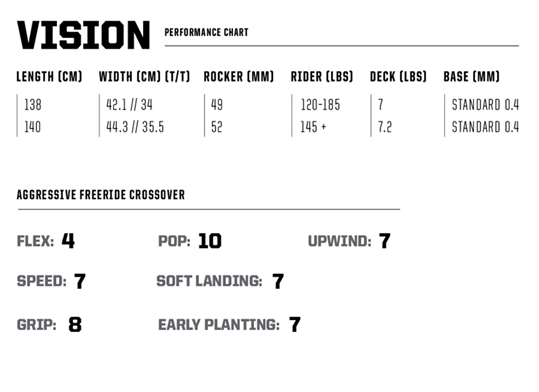This screenshot has width=539, height=392.
Task: Select the 140 length value
Action: [33, 127]
